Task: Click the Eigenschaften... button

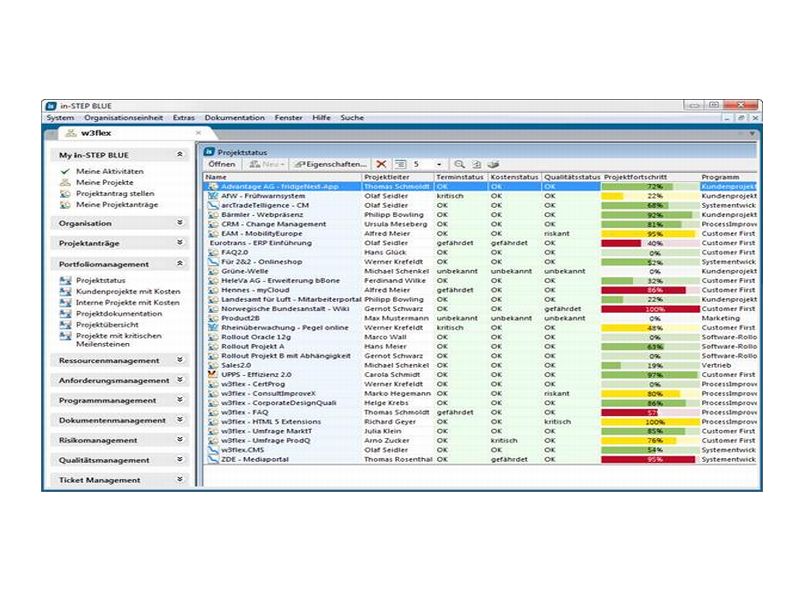Action: 331,164
